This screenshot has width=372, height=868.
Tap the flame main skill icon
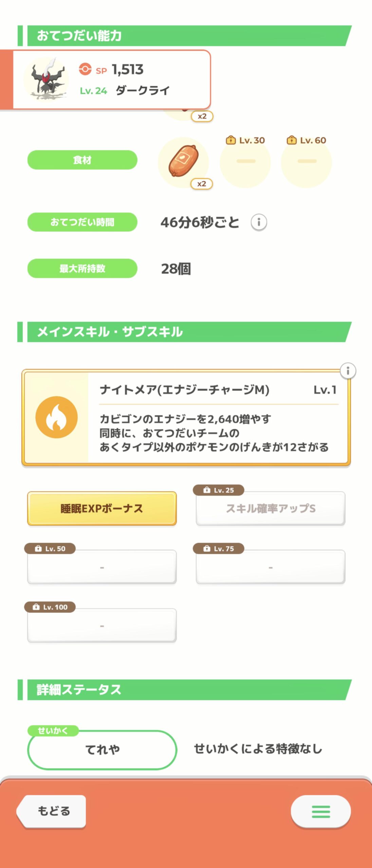point(57,417)
